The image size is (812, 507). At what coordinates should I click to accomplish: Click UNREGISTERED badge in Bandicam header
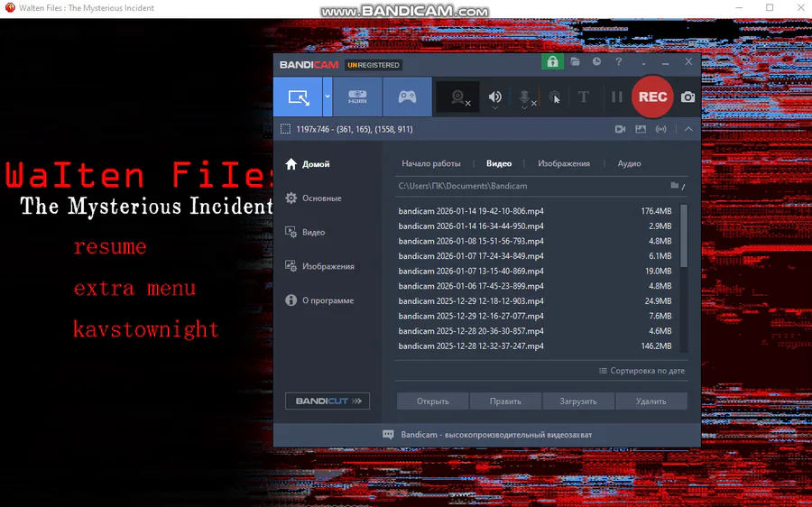coord(374,65)
